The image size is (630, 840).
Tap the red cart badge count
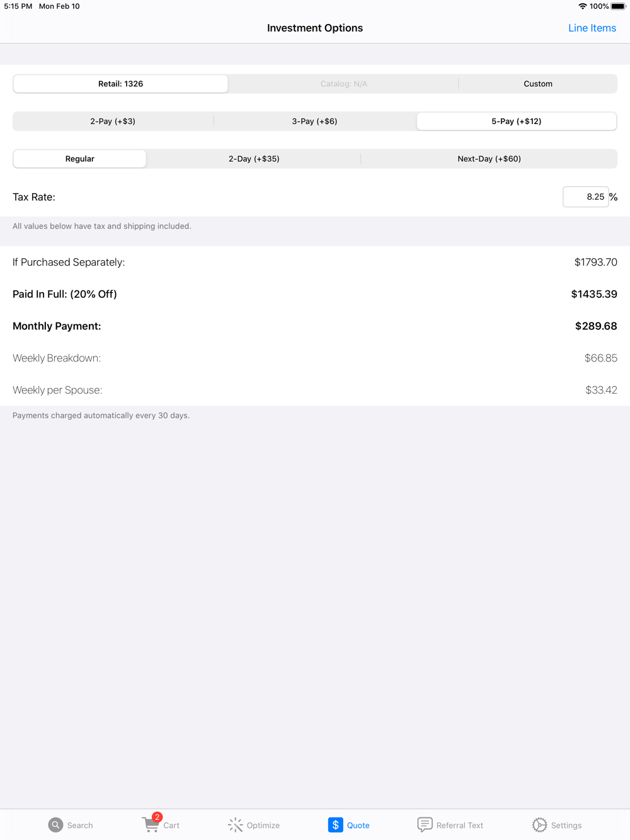157,817
